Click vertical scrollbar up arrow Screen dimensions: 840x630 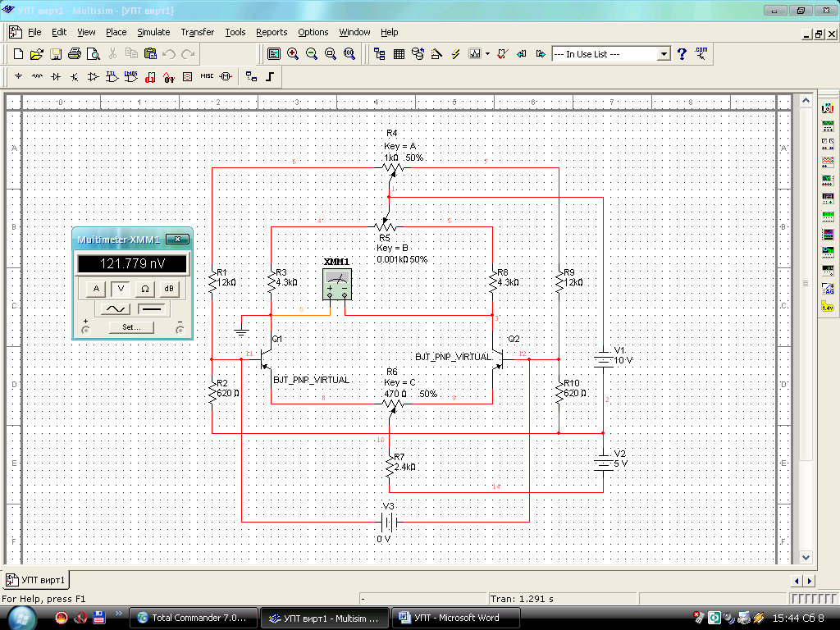(806, 101)
